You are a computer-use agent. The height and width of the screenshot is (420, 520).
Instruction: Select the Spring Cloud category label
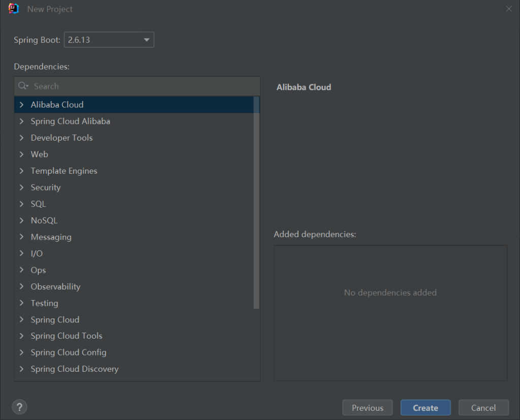point(55,319)
